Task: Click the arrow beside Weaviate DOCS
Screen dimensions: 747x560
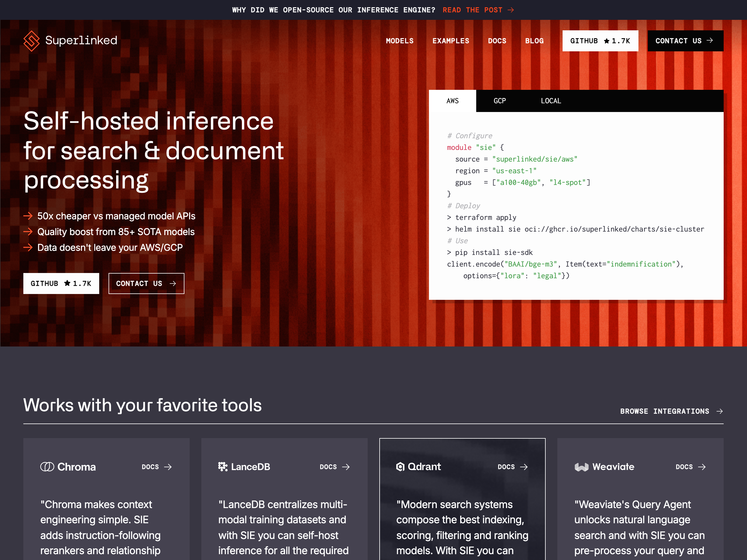Action: (702, 467)
